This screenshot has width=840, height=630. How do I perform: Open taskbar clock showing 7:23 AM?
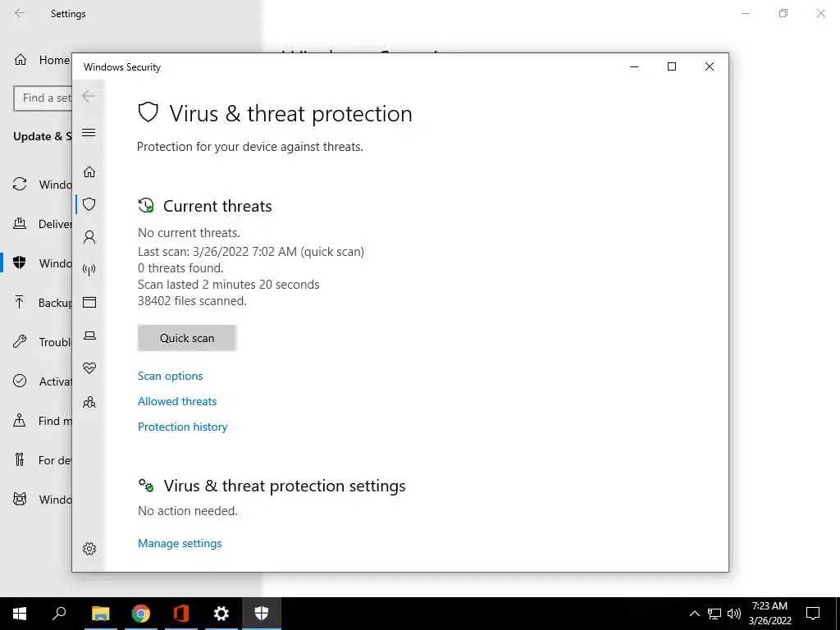769,614
